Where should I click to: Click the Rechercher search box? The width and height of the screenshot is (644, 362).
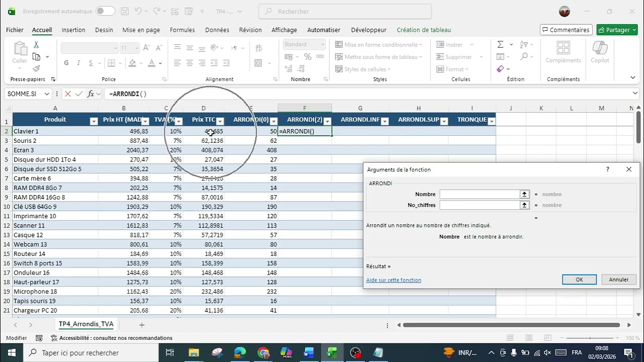point(345,11)
